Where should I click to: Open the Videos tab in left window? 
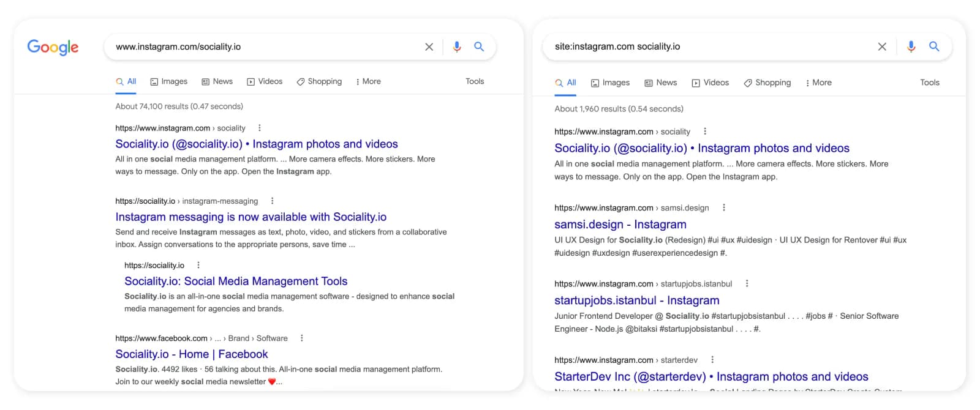[265, 81]
